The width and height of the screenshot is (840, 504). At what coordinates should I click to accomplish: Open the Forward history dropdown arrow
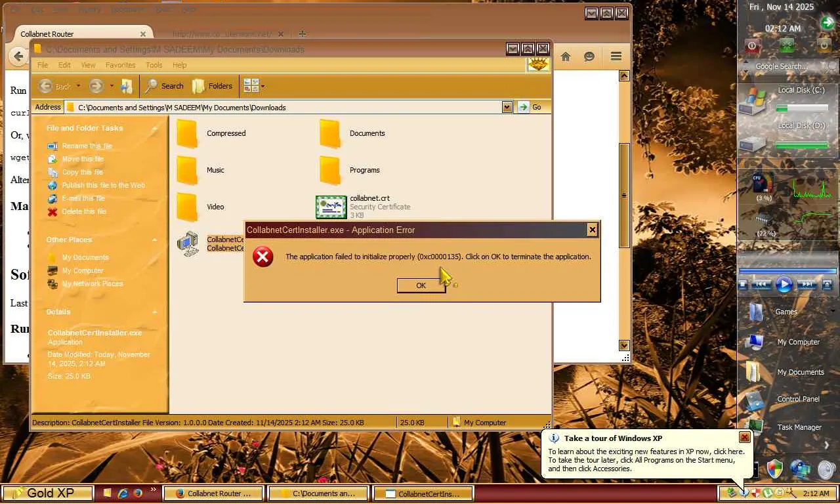pos(112,86)
